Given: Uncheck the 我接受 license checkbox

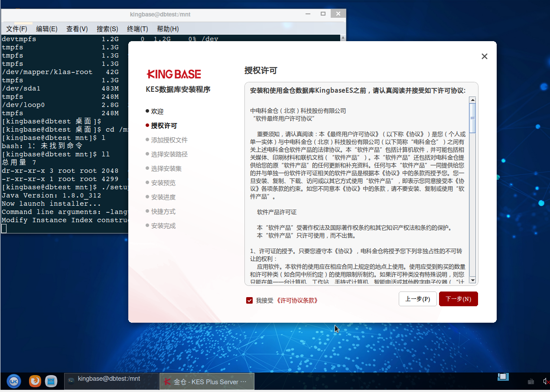Looking at the screenshot, I should [x=249, y=300].
